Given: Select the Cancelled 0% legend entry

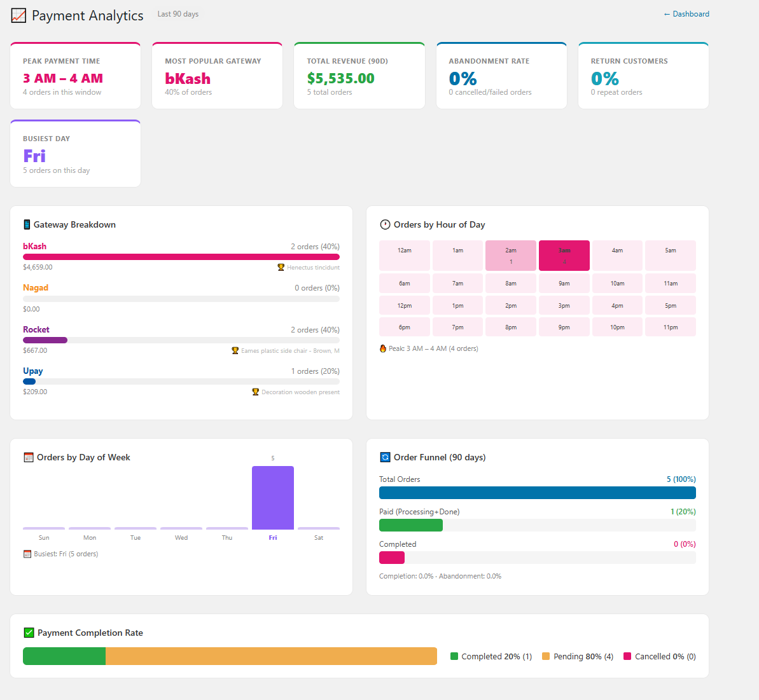Looking at the screenshot, I should click(x=660, y=656).
